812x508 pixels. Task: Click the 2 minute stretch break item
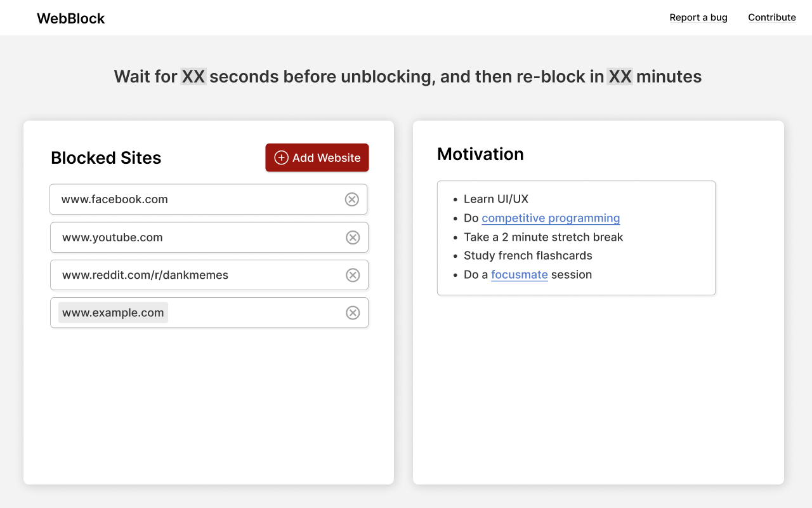click(543, 237)
